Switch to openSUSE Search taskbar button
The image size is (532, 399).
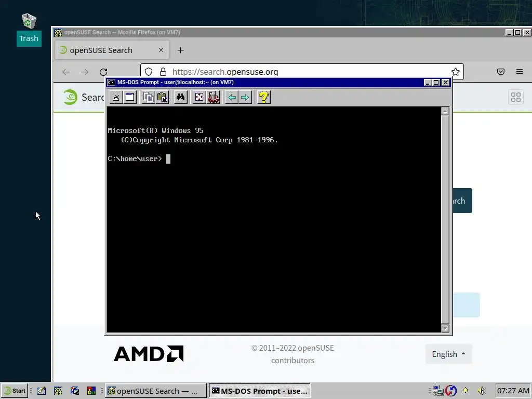click(156, 391)
